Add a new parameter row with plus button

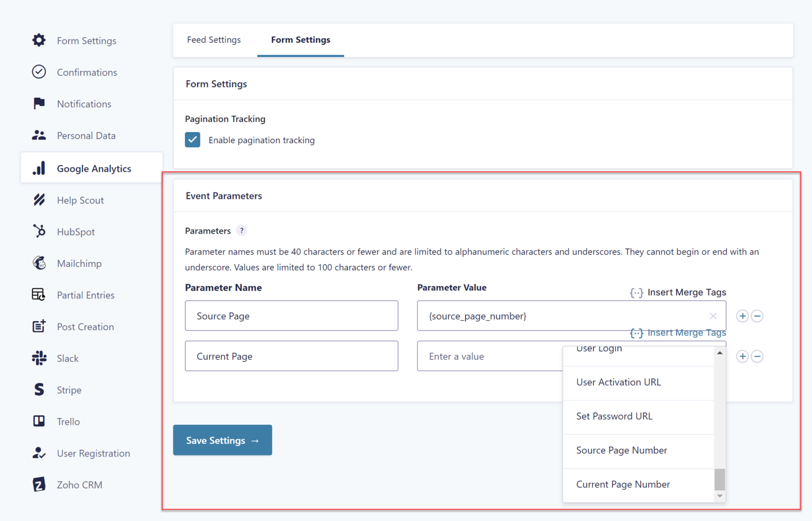742,315
